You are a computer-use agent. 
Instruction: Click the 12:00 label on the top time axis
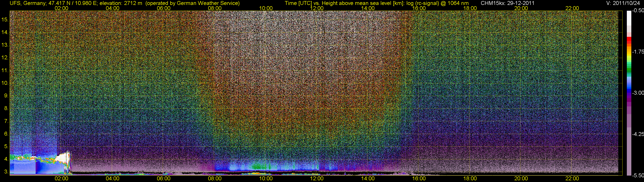coord(317,8)
